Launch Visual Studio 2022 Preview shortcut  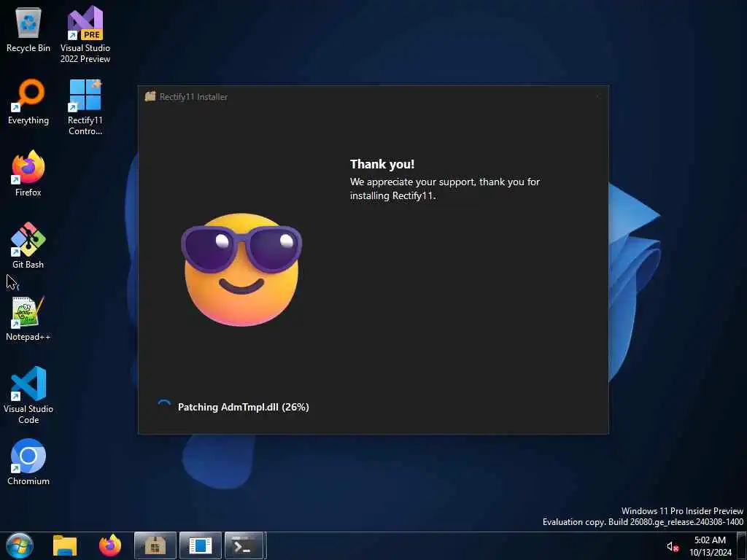[x=85, y=34]
